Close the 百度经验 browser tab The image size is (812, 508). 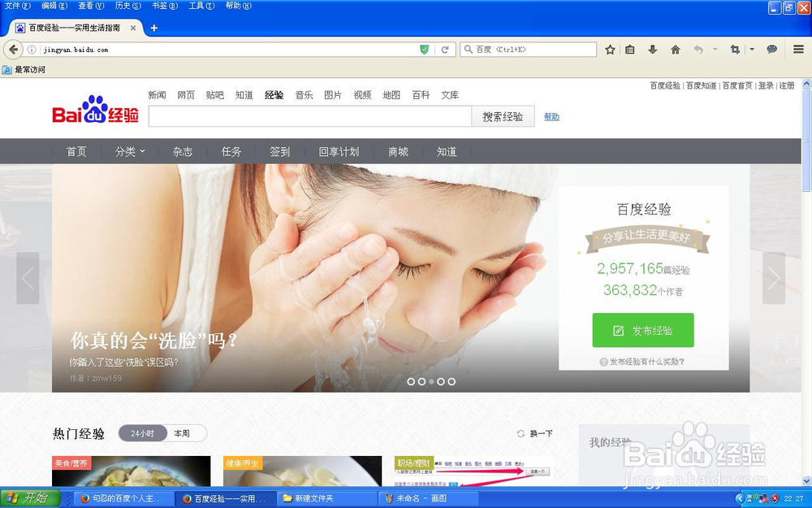click(x=133, y=28)
